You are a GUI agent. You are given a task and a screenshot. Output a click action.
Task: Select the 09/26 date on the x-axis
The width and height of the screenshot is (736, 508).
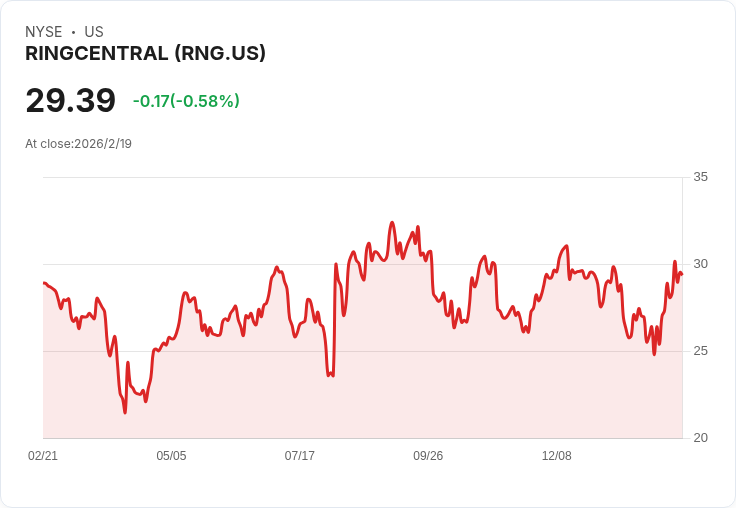click(x=428, y=456)
